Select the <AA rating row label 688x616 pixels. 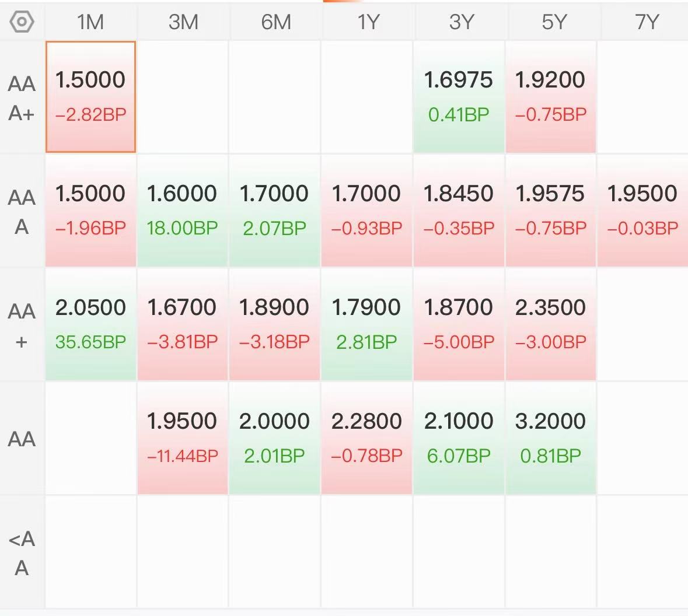point(22,553)
